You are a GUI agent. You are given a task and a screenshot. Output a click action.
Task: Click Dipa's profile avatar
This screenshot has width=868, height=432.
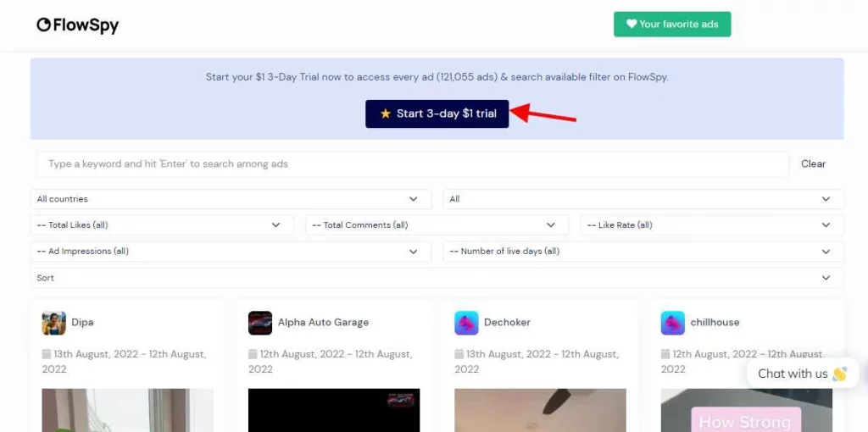(x=53, y=323)
